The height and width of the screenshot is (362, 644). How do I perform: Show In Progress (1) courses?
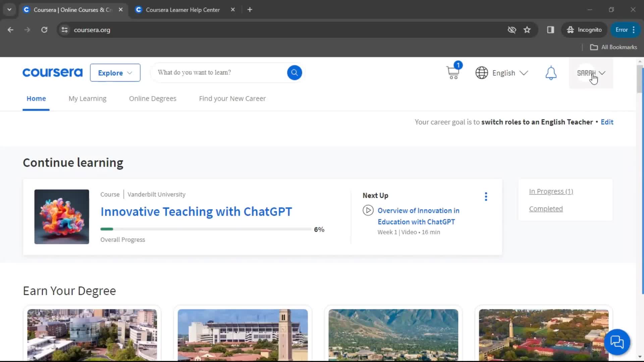pos(551,191)
